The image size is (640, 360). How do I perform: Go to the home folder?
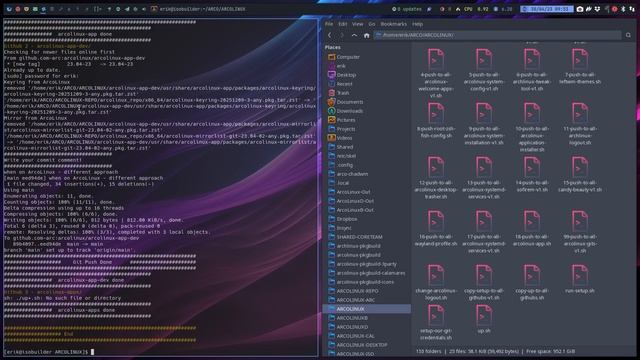(x=367, y=36)
